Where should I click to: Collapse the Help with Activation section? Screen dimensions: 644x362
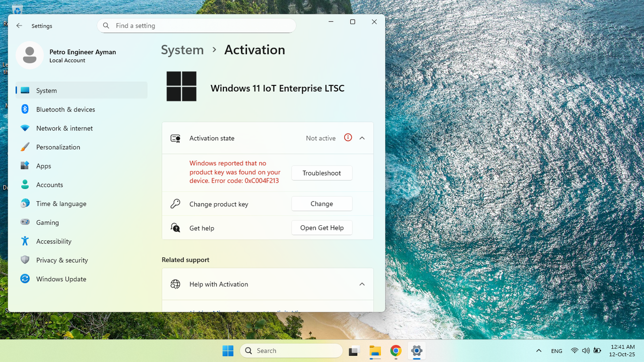[x=362, y=284]
